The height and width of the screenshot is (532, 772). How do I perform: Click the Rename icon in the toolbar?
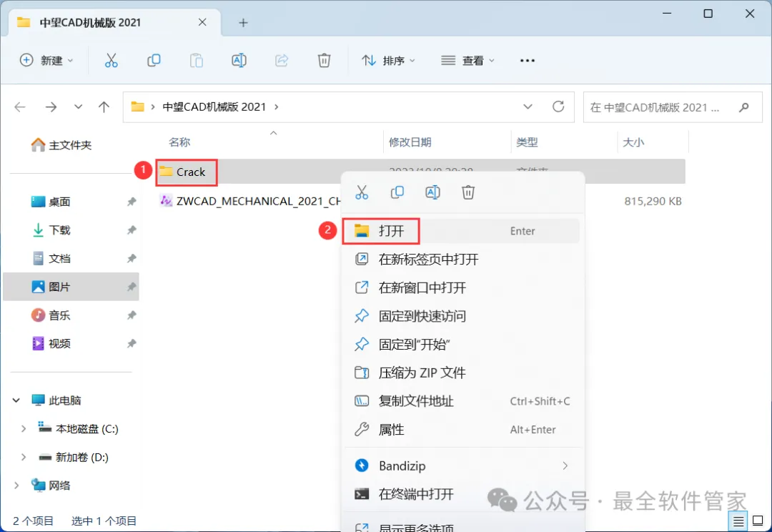[x=239, y=61]
